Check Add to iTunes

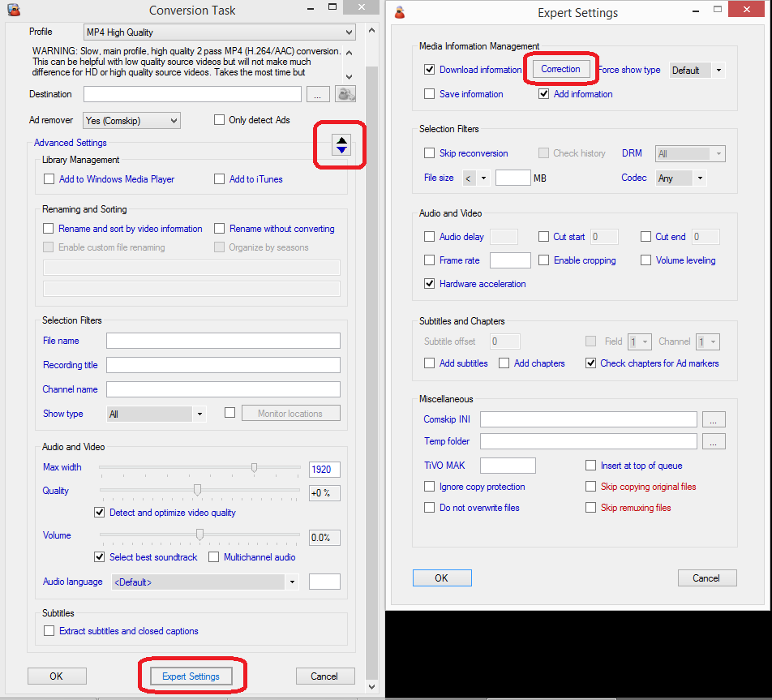(220, 178)
